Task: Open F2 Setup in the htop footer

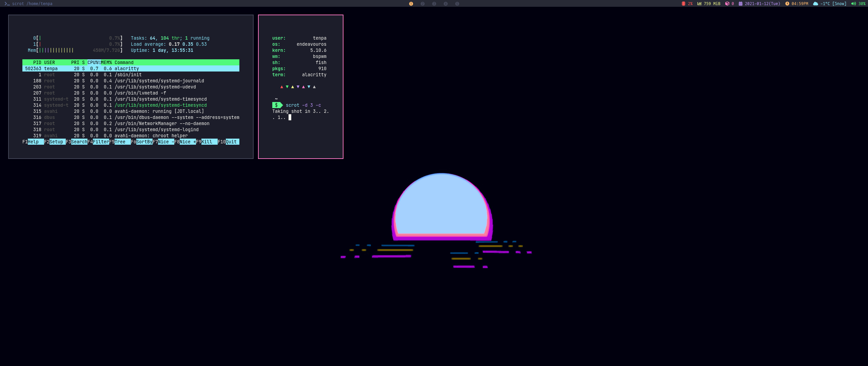Action: pos(57,142)
